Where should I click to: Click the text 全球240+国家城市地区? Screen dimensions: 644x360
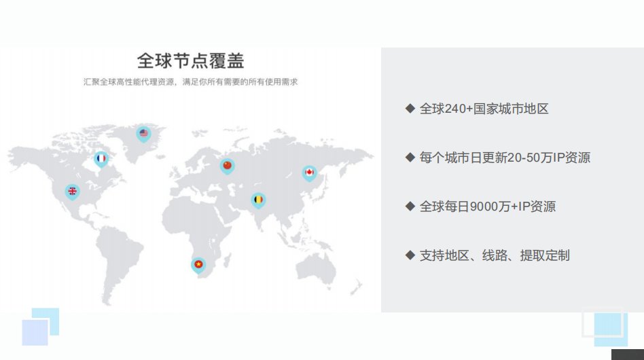[484, 109]
